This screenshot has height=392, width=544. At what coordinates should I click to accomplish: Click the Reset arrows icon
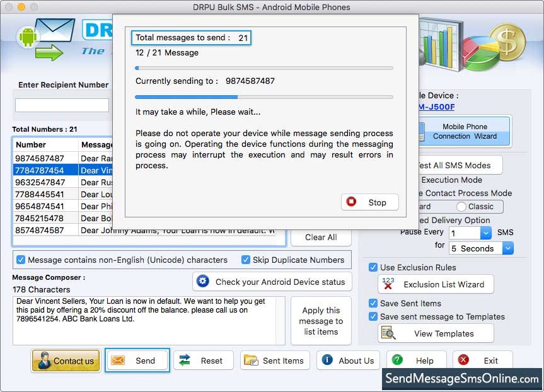click(x=185, y=360)
